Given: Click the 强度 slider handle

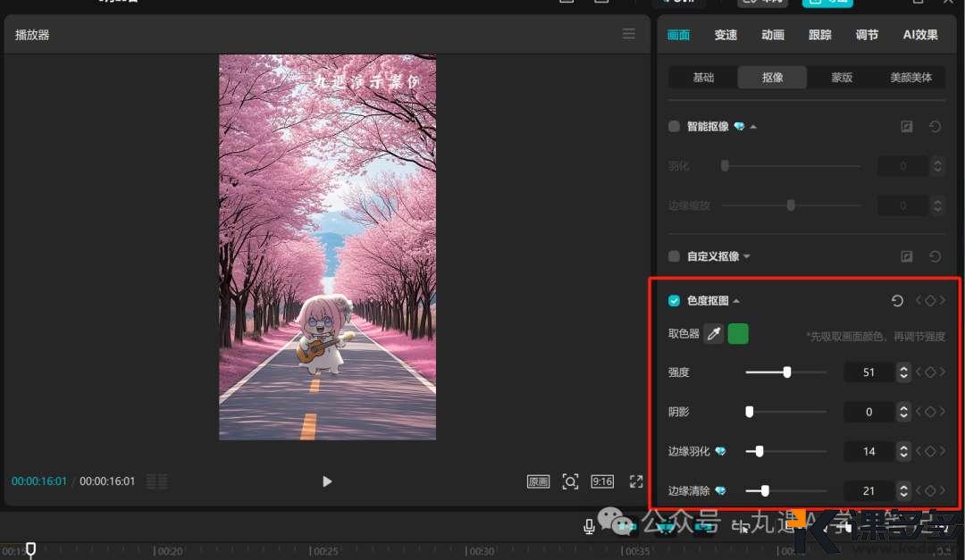Looking at the screenshot, I should coord(787,372).
